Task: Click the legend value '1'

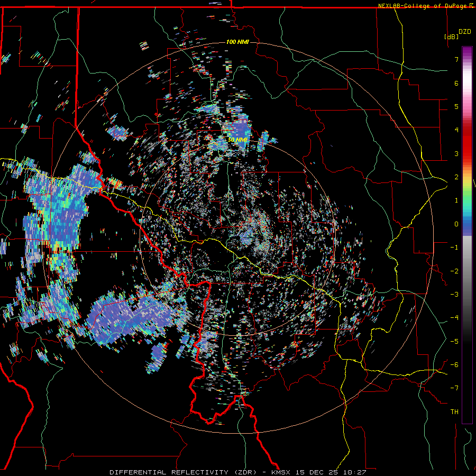Action: coord(456,200)
